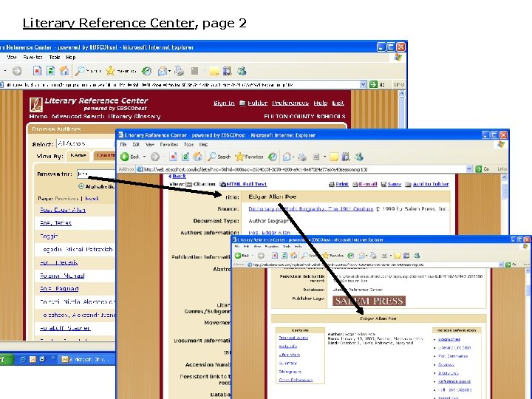Image resolution: width=532 pixels, height=399 pixels.
Task: Click Stop icon in middle browser window
Action: 173,157
